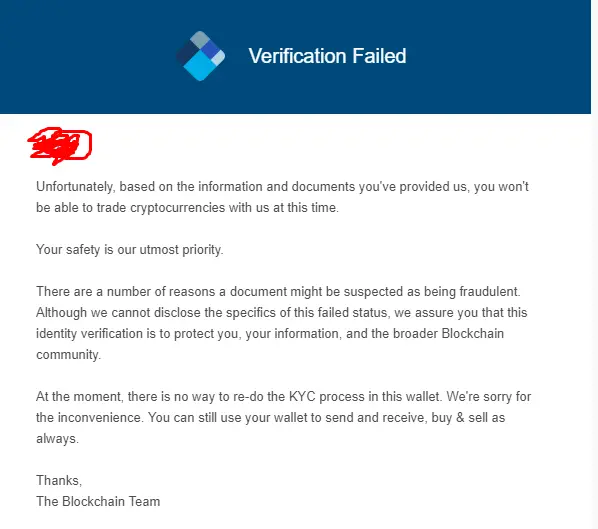This screenshot has width=598, height=529.
Task: Click the gray top facet of logo
Action: tap(200, 39)
